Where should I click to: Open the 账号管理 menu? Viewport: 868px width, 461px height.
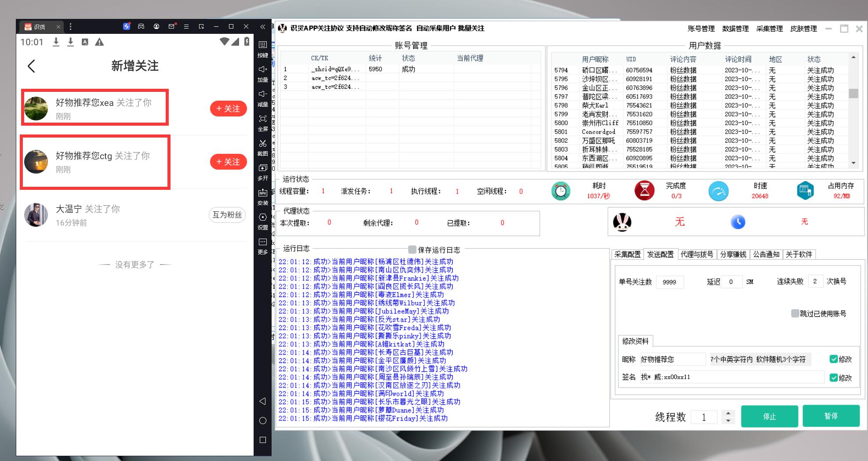701,29
